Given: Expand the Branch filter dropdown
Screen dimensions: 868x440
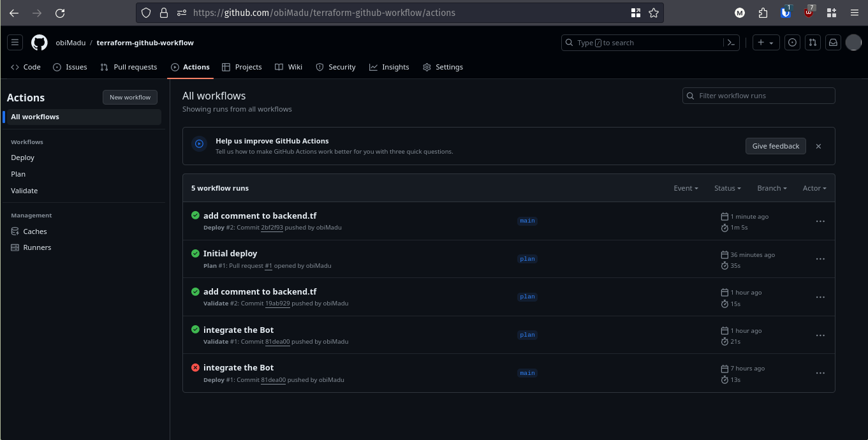Looking at the screenshot, I should pyautogui.click(x=772, y=188).
